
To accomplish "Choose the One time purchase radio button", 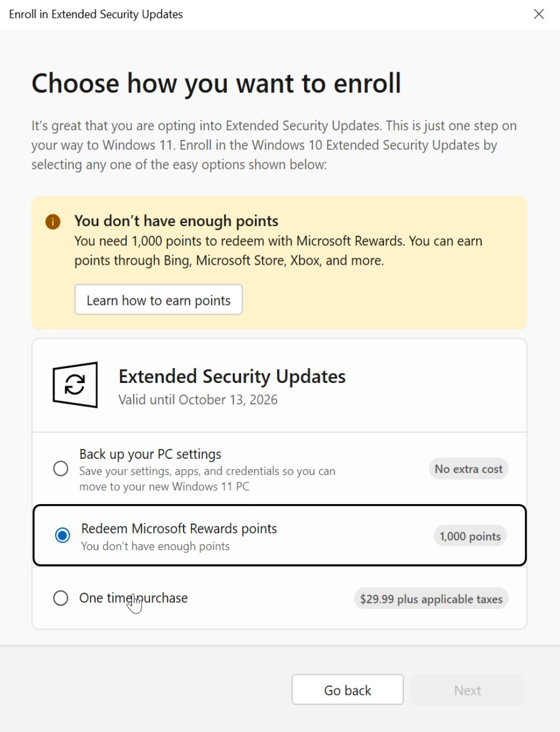I will (x=61, y=598).
